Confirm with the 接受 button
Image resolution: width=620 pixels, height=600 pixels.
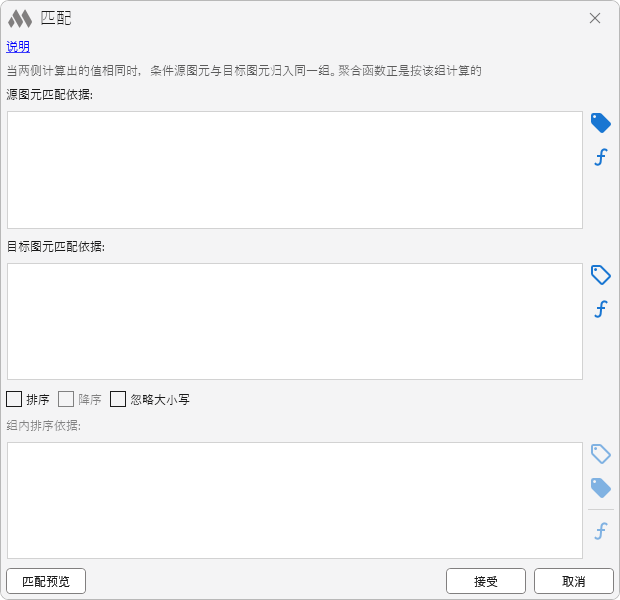(486, 581)
